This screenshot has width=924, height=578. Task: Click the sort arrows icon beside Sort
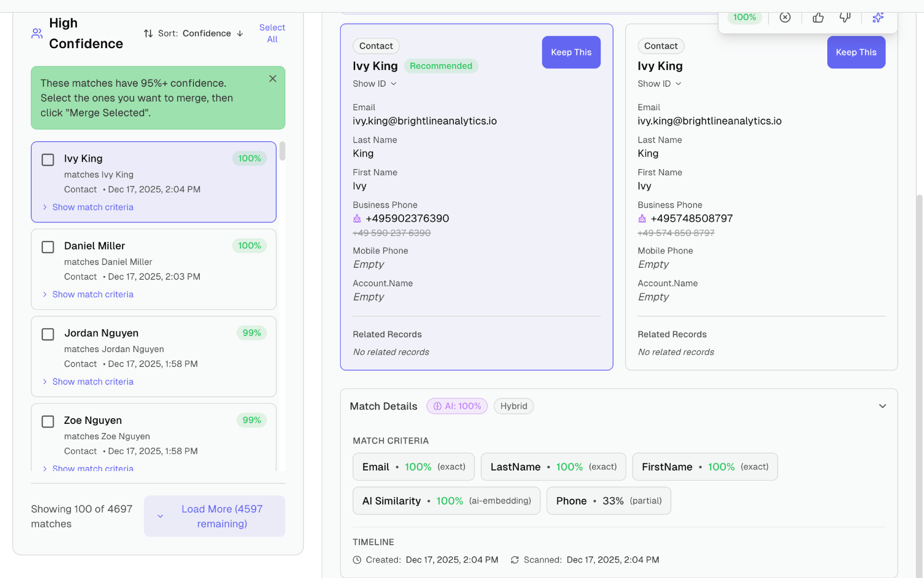tap(147, 33)
